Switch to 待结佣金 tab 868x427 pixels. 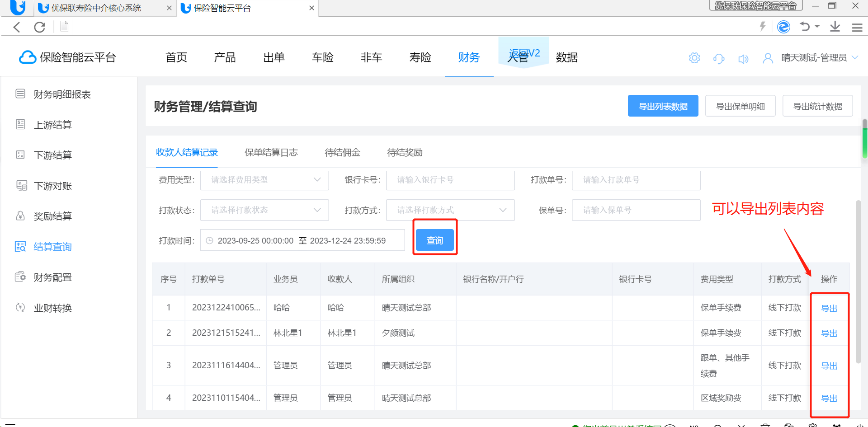coord(342,152)
